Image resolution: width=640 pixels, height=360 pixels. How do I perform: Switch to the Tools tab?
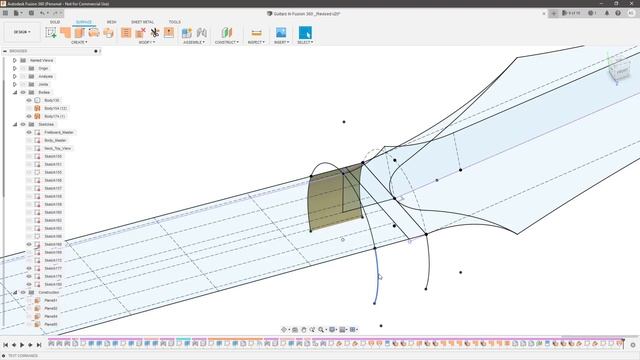click(x=175, y=22)
